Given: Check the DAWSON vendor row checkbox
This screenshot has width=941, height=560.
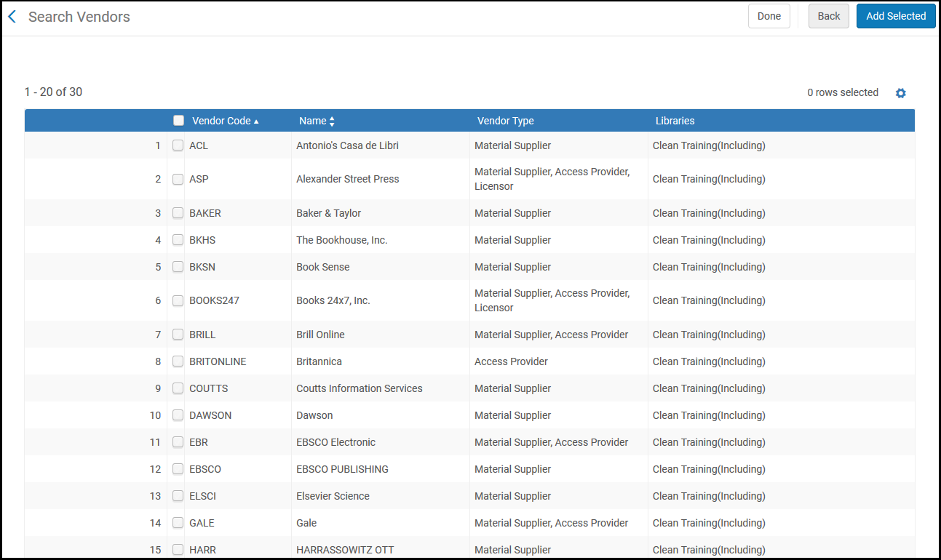Looking at the screenshot, I should [x=178, y=415].
